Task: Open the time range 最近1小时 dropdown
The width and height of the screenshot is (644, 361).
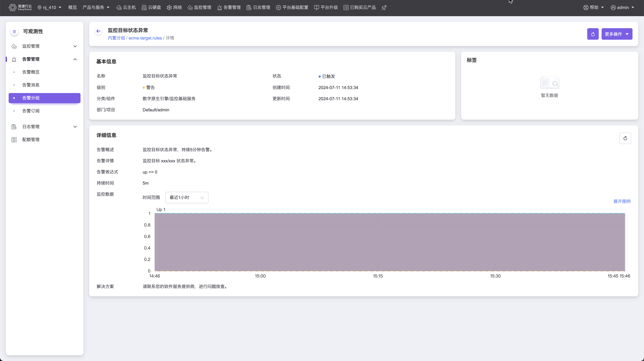Action: coord(187,198)
